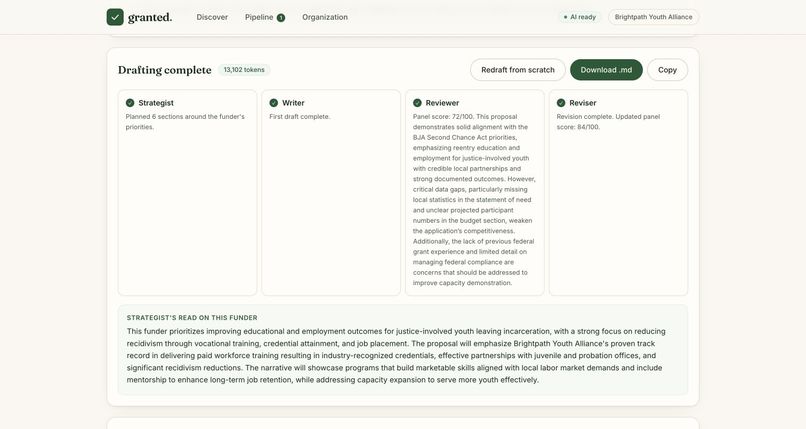Click the AI ready label

tap(583, 17)
